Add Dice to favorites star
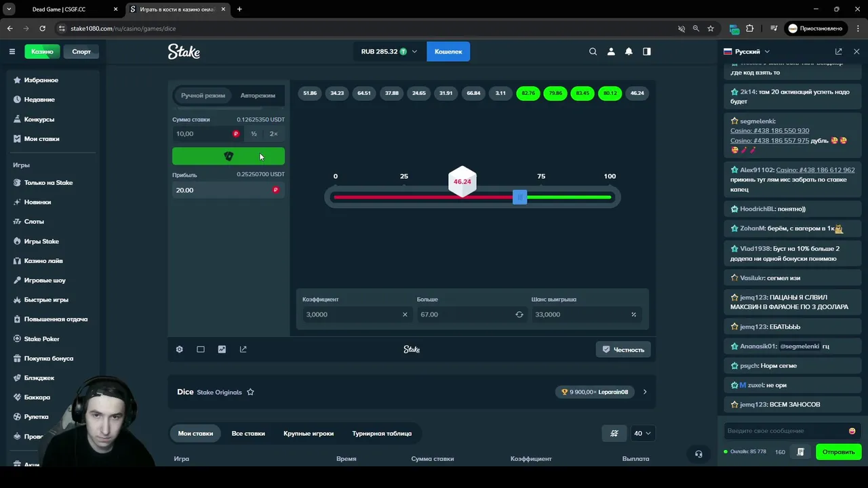Screen dimensions: 868x488 250,392
